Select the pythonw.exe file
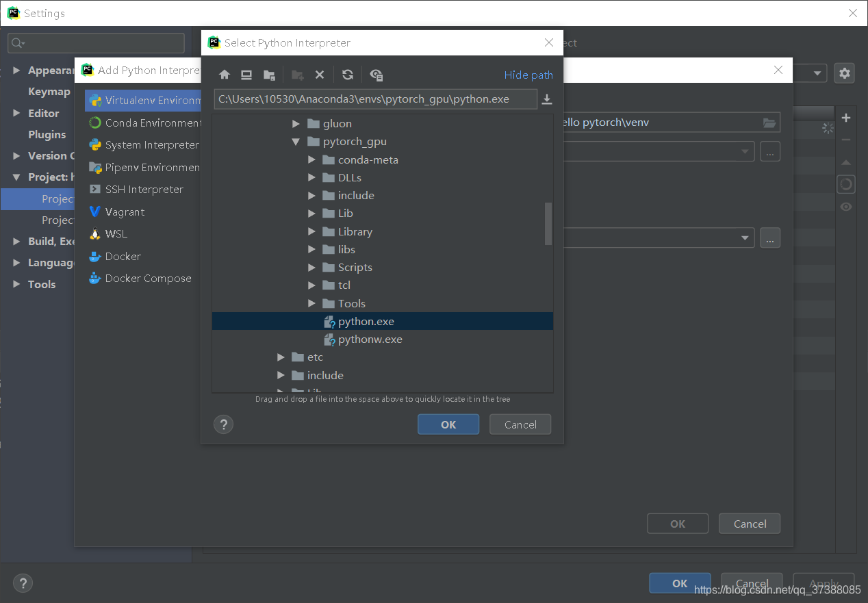Screen dimensions: 868x603 click(x=383, y=339)
